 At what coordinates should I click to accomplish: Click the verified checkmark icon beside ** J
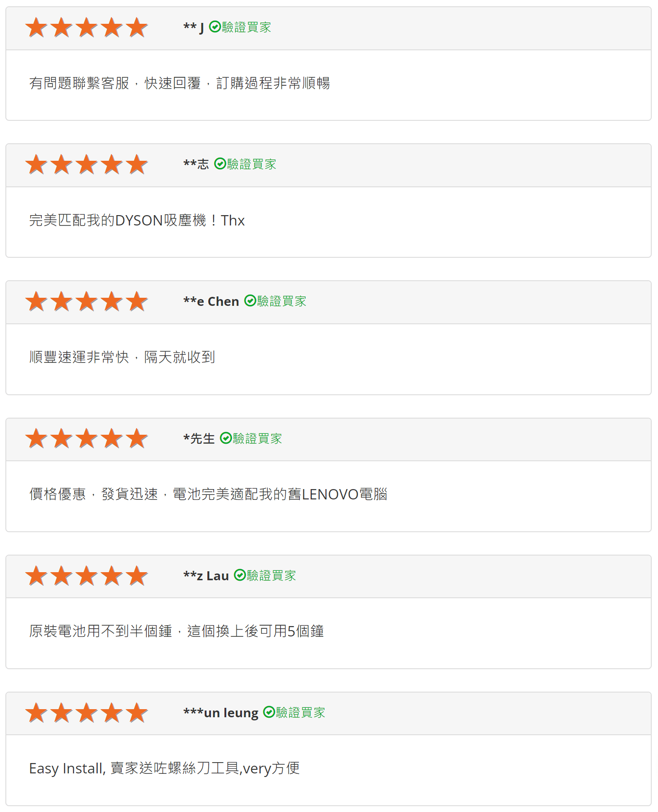tap(215, 27)
